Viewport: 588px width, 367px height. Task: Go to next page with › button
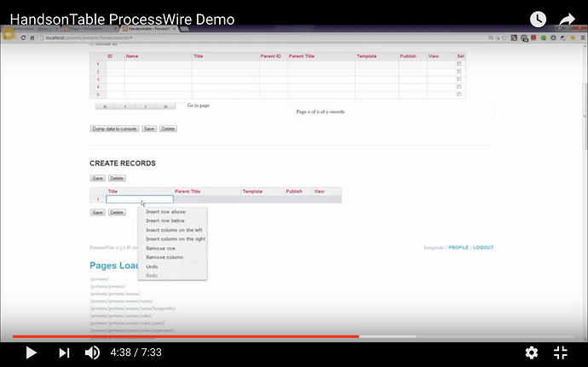tap(146, 106)
